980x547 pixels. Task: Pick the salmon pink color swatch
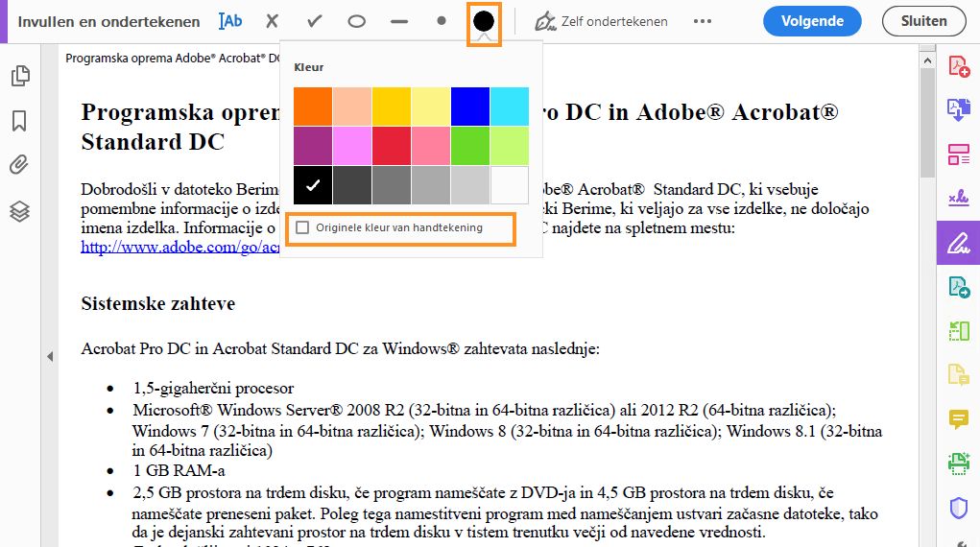[x=431, y=146]
